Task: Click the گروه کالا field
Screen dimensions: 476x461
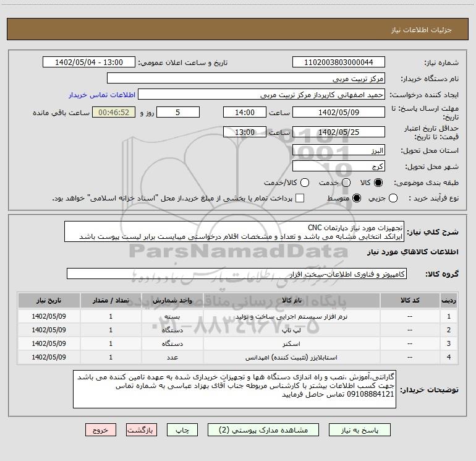Action: [237, 274]
